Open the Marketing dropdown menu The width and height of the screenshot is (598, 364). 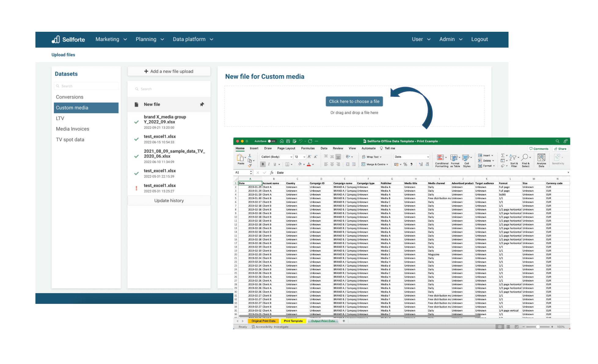111,39
